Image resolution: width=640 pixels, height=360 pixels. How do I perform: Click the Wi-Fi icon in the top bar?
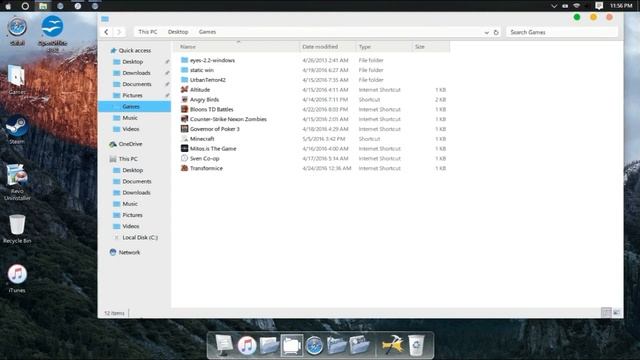pos(576,6)
